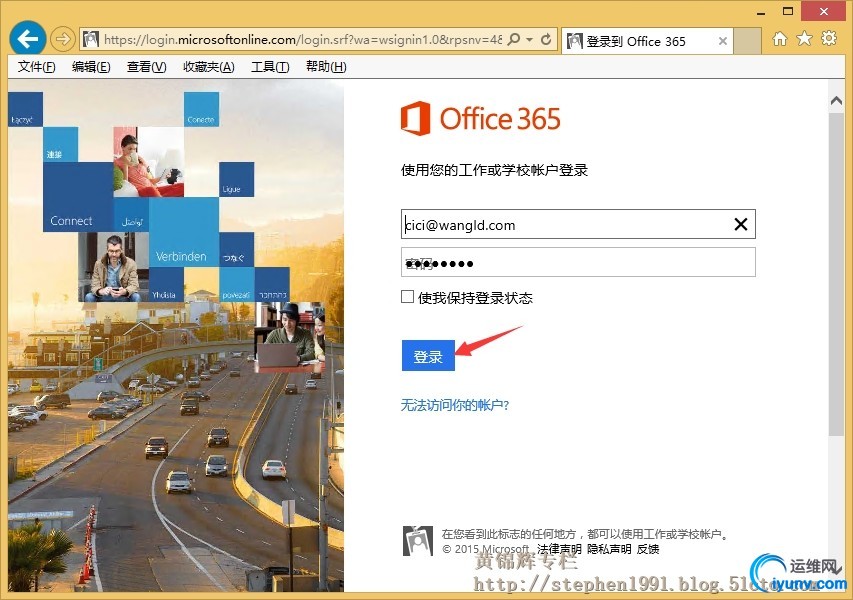The width and height of the screenshot is (853, 600).
Task: Open the 编辑(E) menu
Action: pos(91,67)
